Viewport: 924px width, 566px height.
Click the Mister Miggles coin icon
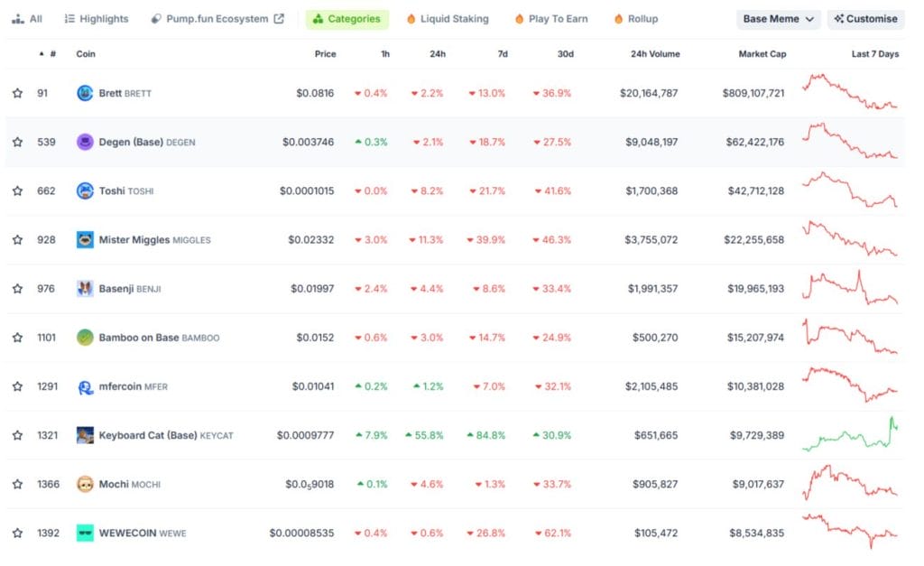click(x=85, y=240)
